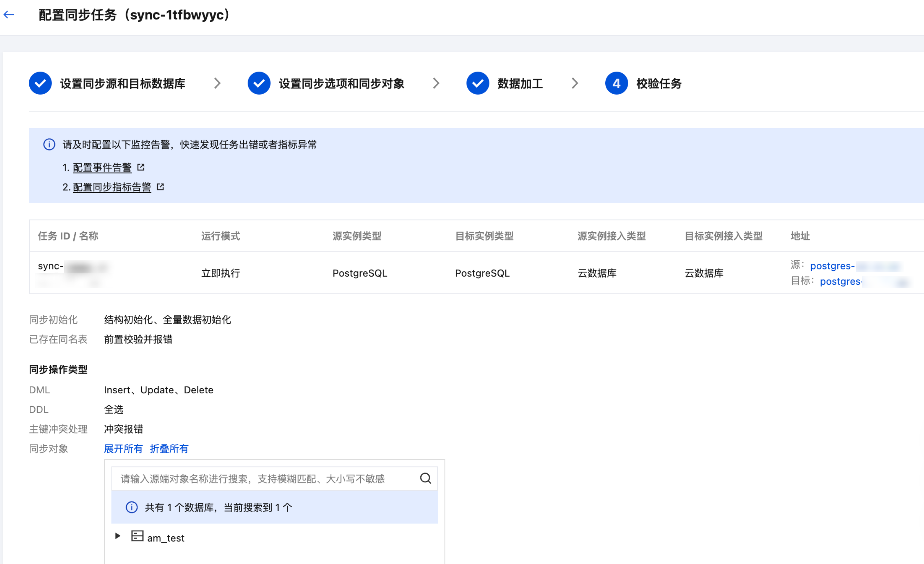Select step 4 number circle for 校验任务
The height and width of the screenshot is (564, 924).
coord(616,83)
